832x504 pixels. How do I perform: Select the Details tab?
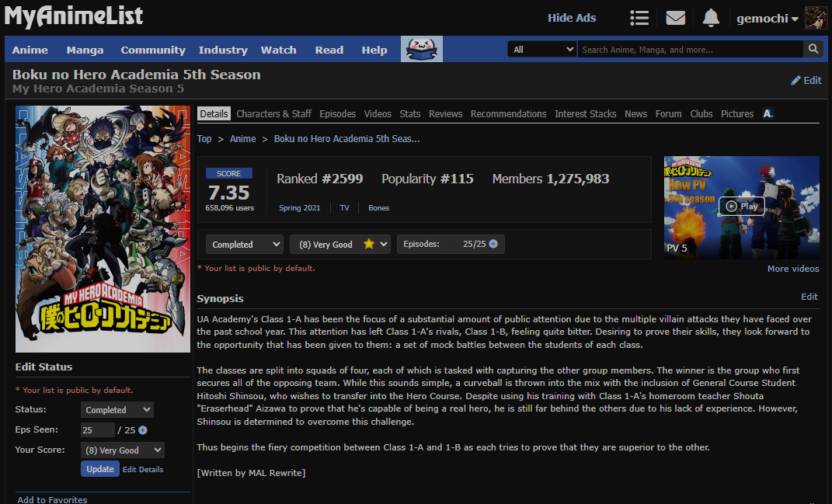coord(214,113)
